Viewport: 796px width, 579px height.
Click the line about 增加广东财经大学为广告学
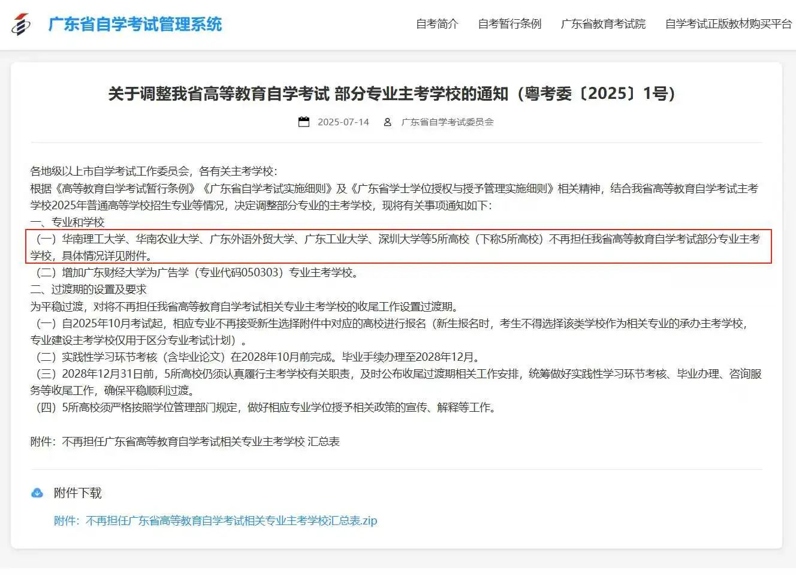pyautogui.click(x=197, y=273)
